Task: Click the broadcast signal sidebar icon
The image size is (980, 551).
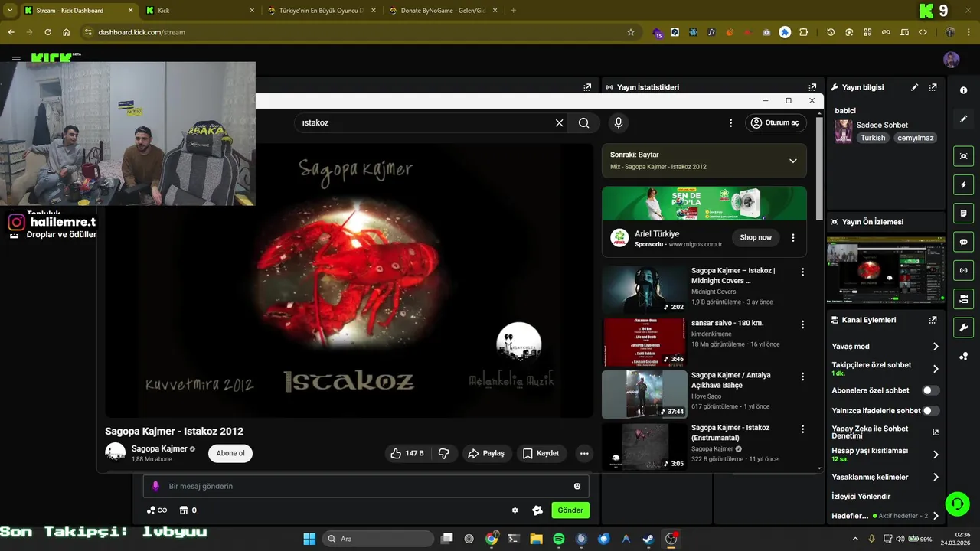Action: coord(963,270)
